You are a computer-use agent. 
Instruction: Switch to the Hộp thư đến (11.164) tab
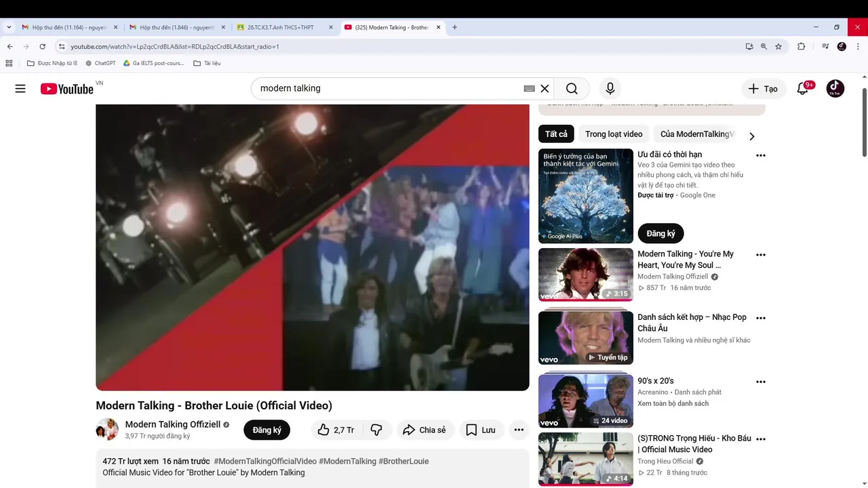click(x=68, y=27)
